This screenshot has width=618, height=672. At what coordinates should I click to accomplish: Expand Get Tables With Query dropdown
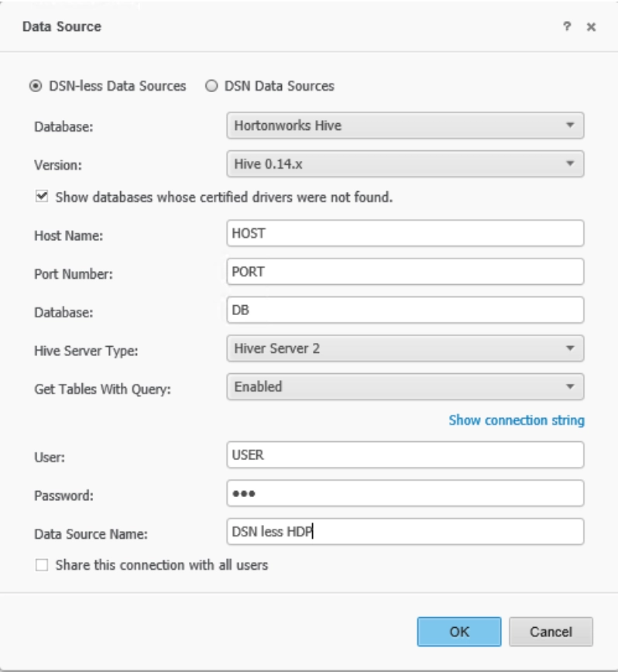405,386
